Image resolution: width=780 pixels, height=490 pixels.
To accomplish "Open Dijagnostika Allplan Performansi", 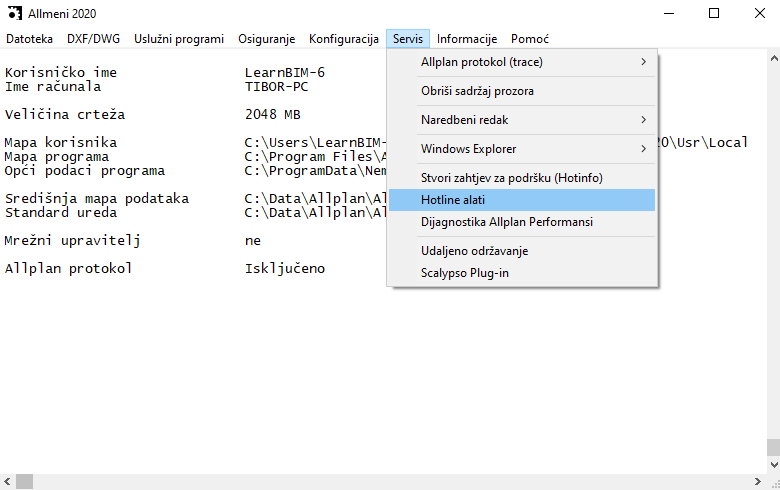I will [x=522, y=222].
